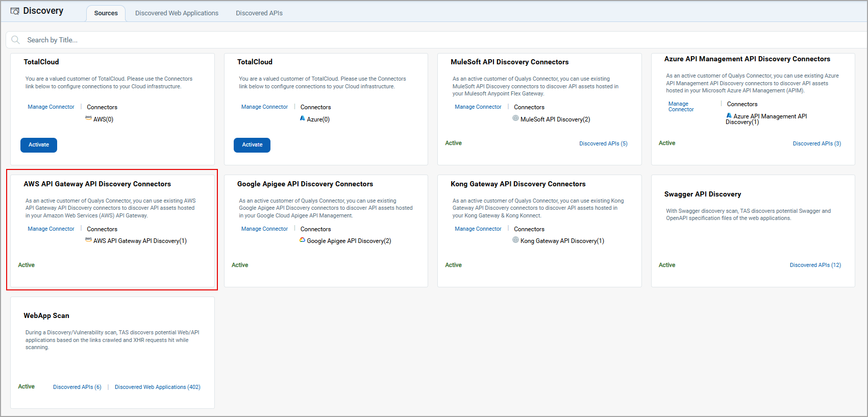Screen dimensions: 868x417
Task: Click the AWS(0) connector entry
Action: (103, 119)
